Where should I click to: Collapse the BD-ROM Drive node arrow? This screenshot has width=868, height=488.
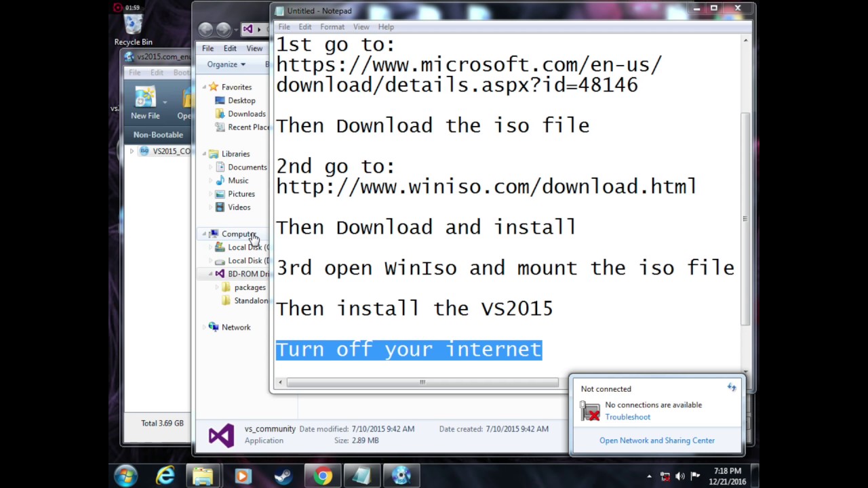[210, 274]
